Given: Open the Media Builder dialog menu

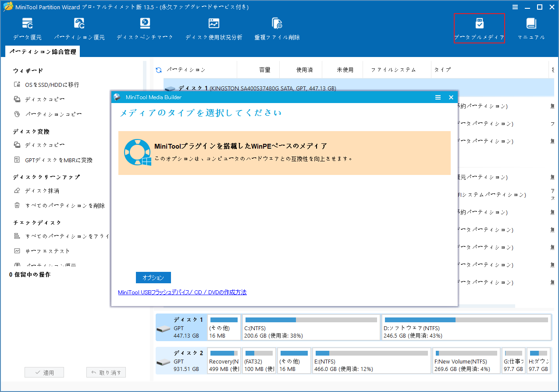Looking at the screenshot, I should [x=438, y=97].
